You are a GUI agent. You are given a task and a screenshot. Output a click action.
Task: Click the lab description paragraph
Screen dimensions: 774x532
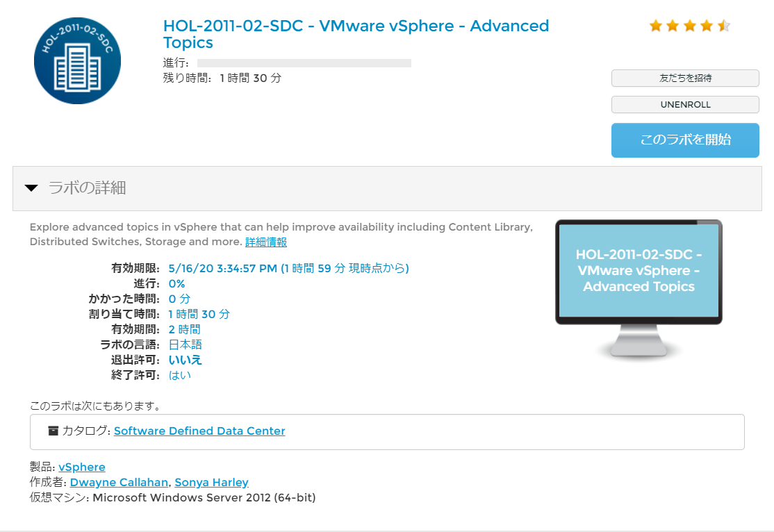pos(281,235)
